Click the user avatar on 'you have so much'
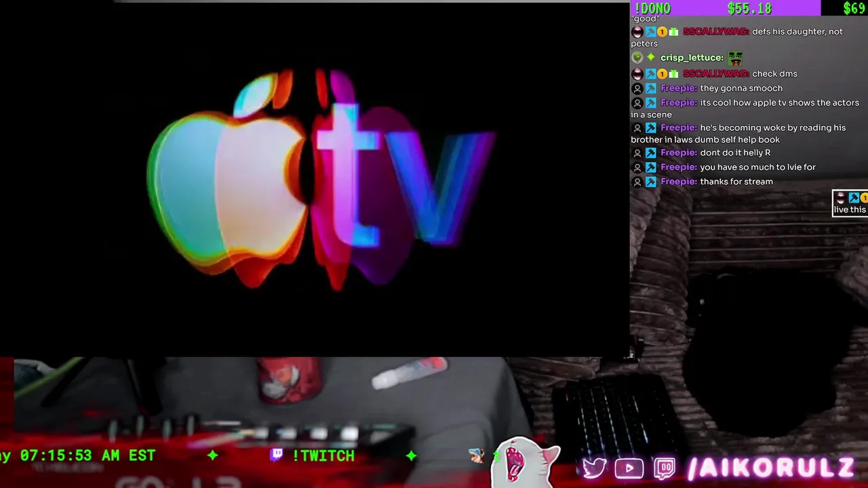 pos(637,167)
